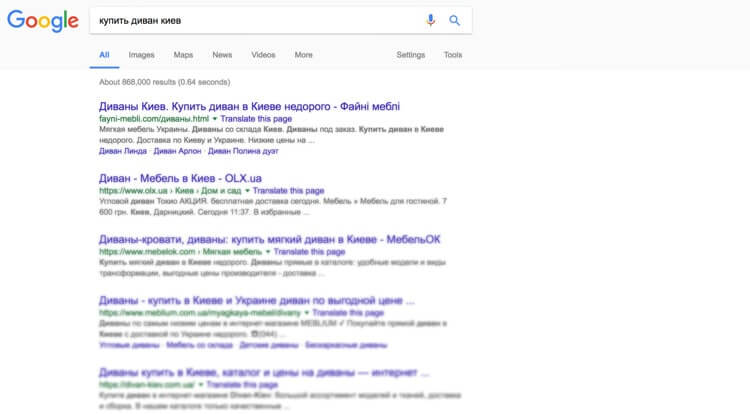Screen dimensions: 750x414
Task: Open the Settings menu
Action: point(410,55)
